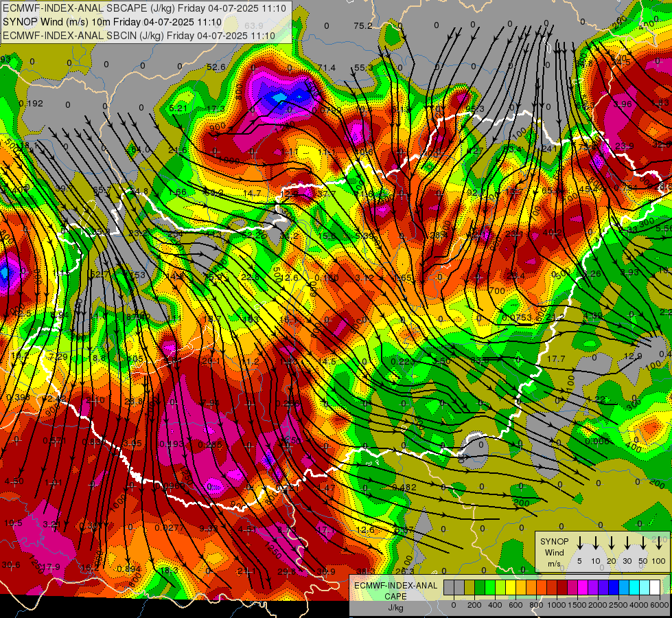
Task: Click the station value 3.12
Action: pos(364,278)
